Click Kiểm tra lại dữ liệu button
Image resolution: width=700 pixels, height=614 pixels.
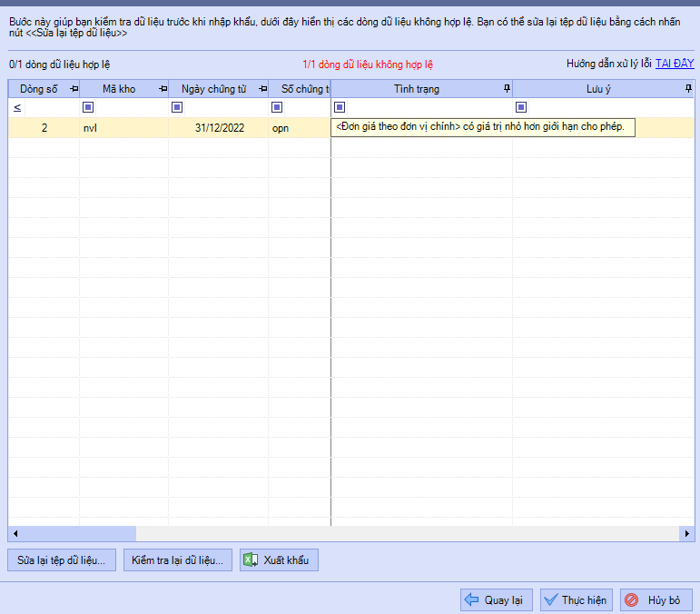pyautogui.click(x=178, y=560)
